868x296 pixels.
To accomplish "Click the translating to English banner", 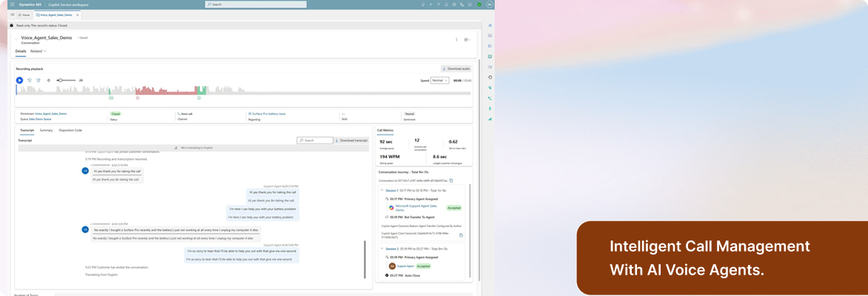I will click(x=193, y=148).
